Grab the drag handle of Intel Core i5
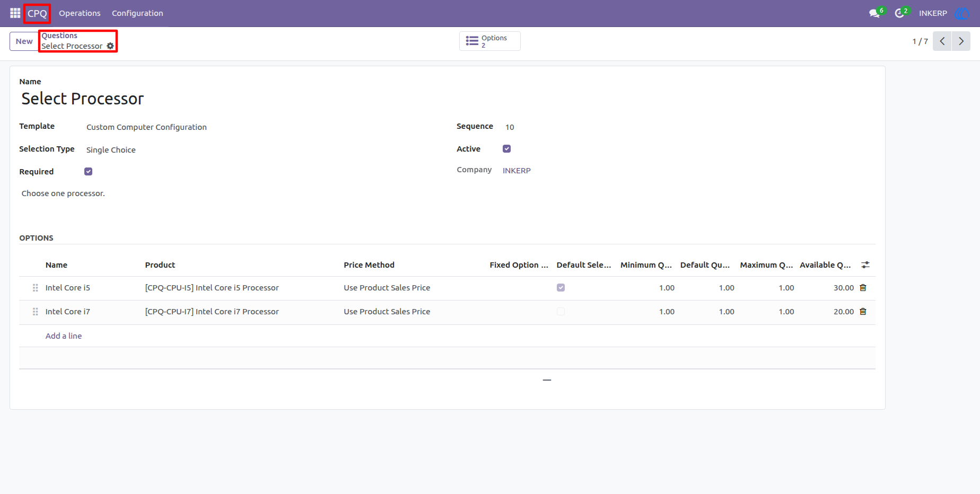Viewport: 980px width, 494px height. tap(36, 288)
